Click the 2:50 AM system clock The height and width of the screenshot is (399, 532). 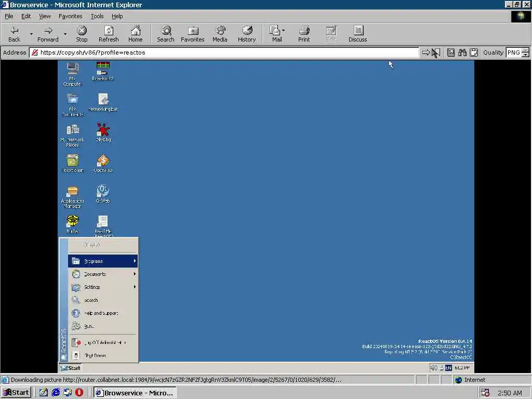click(x=510, y=393)
